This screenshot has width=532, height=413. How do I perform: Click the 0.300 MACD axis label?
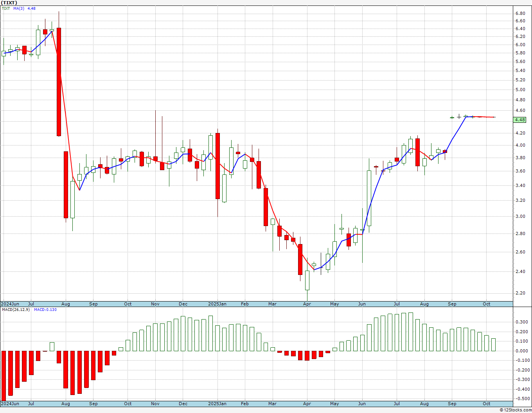click(x=521, y=322)
